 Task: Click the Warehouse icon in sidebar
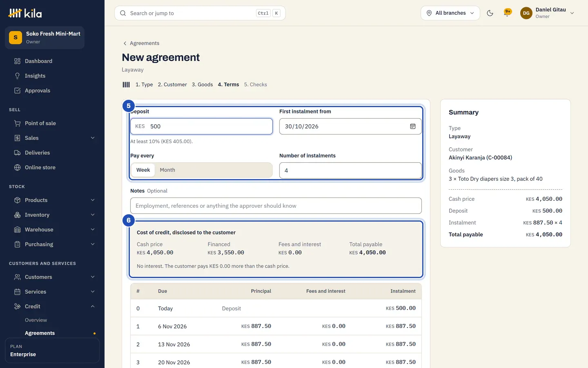pyautogui.click(x=17, y=229)
